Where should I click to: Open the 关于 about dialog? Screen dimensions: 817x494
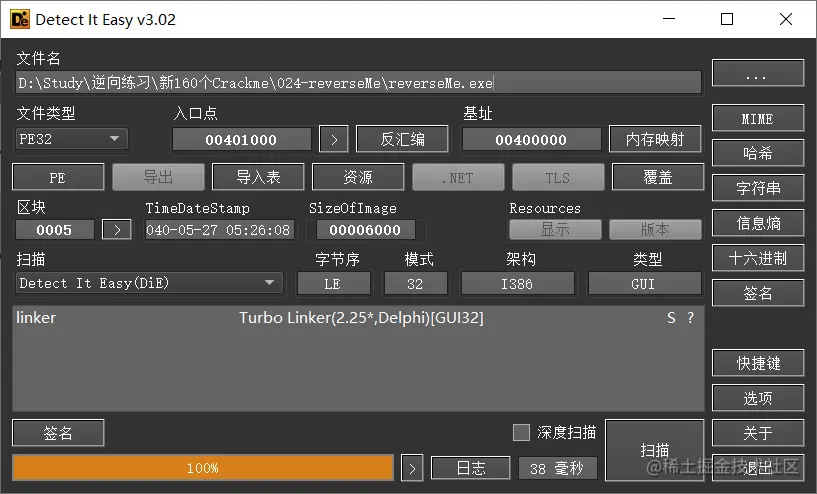(x=758, y=433)
